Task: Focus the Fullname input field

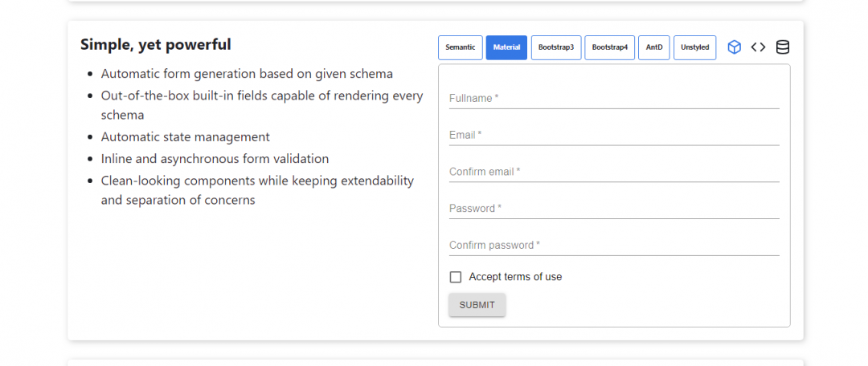Action: pos(614,99)
